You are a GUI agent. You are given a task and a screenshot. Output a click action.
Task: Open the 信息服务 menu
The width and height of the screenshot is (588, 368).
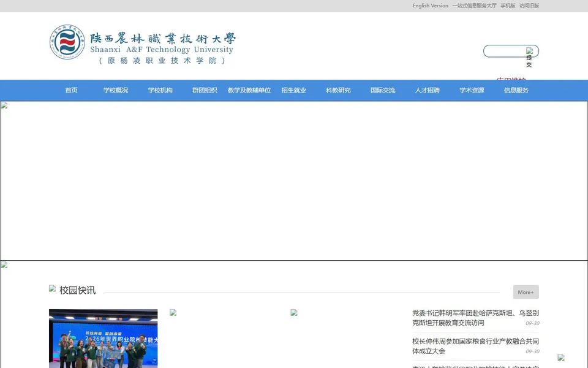[x=516, y=90]
